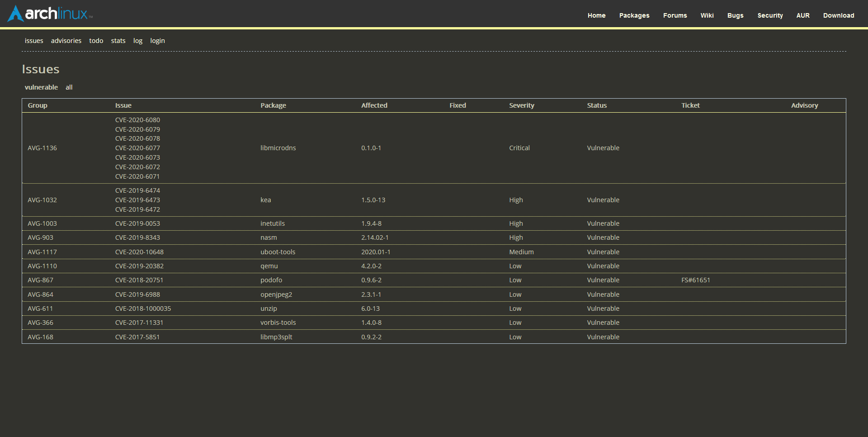Go to Packages in top navigation
Viewport: 868px width, 437px height.
[634, 15]
